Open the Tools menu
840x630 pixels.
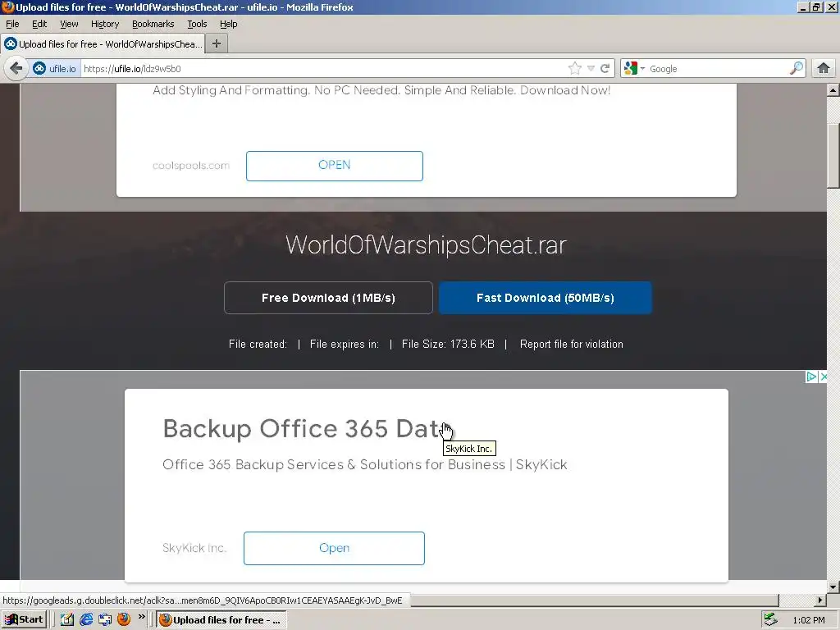click(197, 24)
